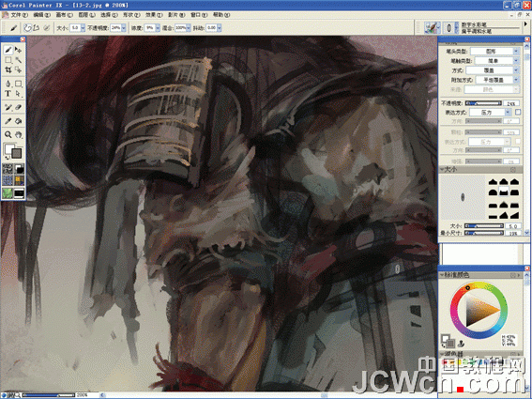
Task: Open the Paper selector in toolbox
Action: coord(8,168)
